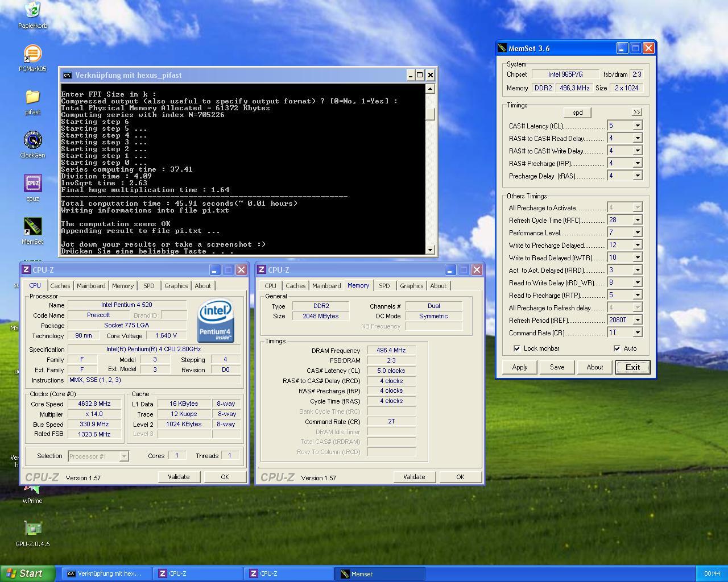This screenshot has width=728, height=582.
Task: Click Validate in the left CPU-Z window
Action: click(x=179, y=477)
